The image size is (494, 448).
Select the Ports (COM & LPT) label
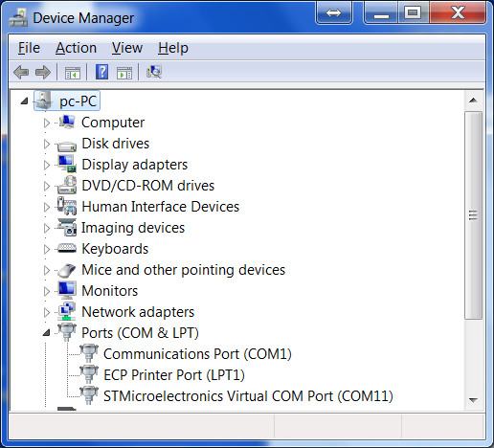tap(140, 333)
